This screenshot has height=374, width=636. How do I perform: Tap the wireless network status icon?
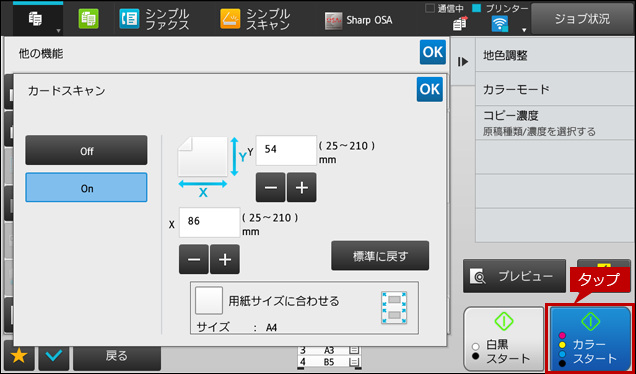[499, 25]
